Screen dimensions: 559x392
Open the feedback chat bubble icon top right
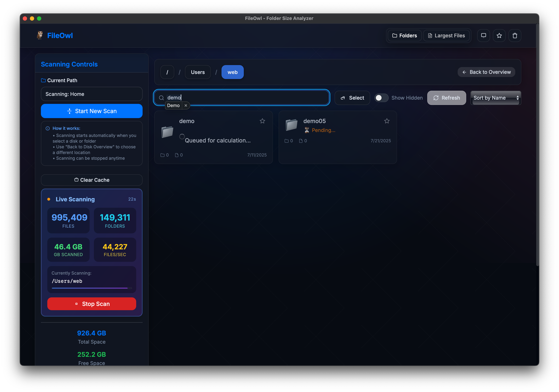click(484, 36)
